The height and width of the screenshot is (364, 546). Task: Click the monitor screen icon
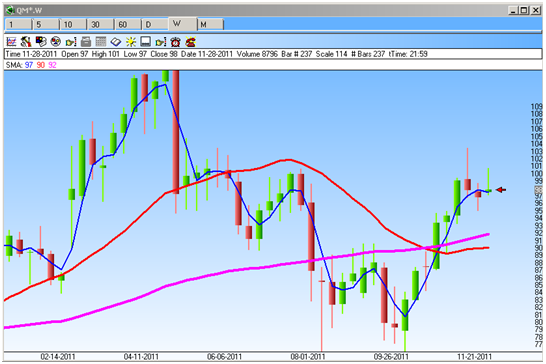[x=146, y=42]
